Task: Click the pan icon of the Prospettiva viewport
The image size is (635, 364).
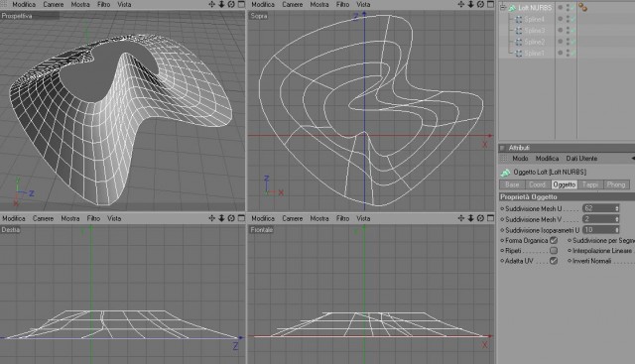Action: coord(211,4)
